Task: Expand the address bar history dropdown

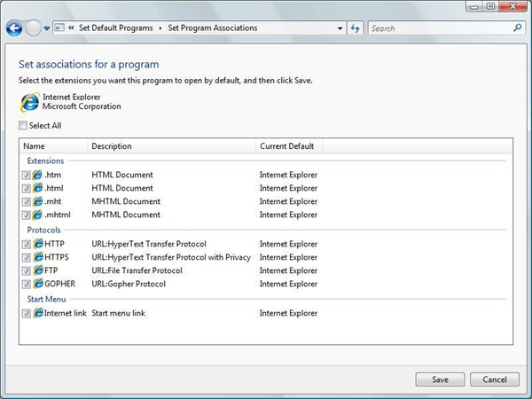Action: click(340, 28)
